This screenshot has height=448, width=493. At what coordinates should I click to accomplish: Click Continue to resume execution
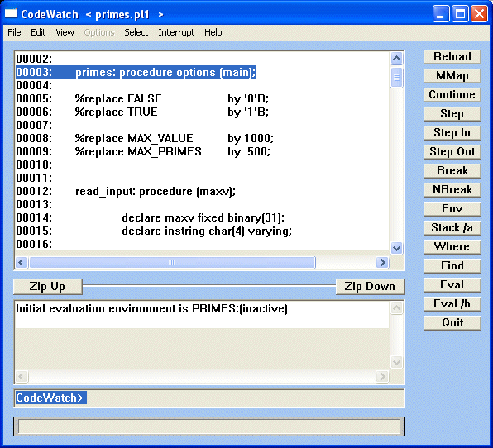452,95
